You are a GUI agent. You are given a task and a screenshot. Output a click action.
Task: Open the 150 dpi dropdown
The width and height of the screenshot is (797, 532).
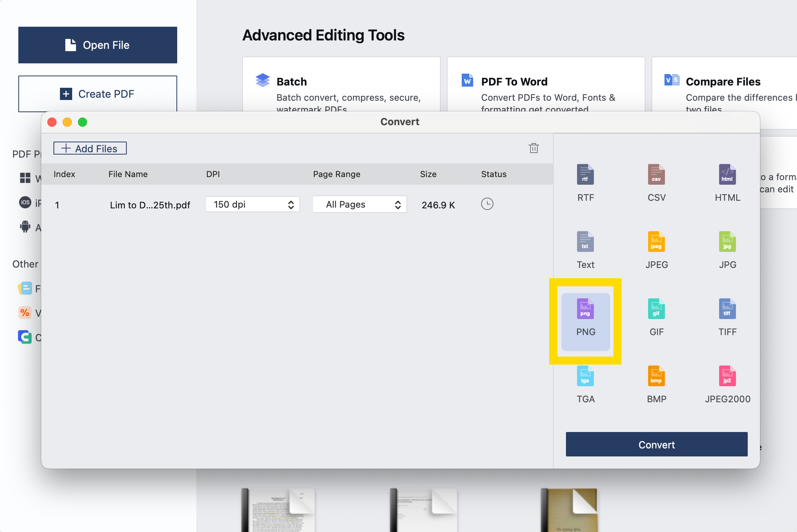(x=252, y=205)
